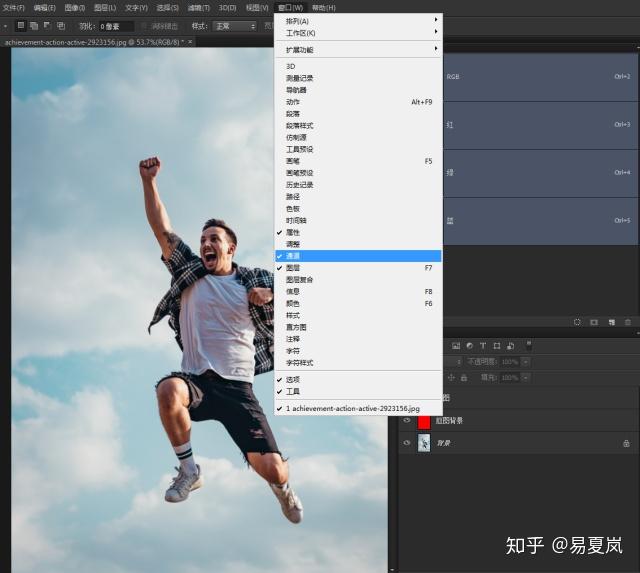
Task: Hide the 背景 layer with eye icon
Action: [x=407, y=443]
